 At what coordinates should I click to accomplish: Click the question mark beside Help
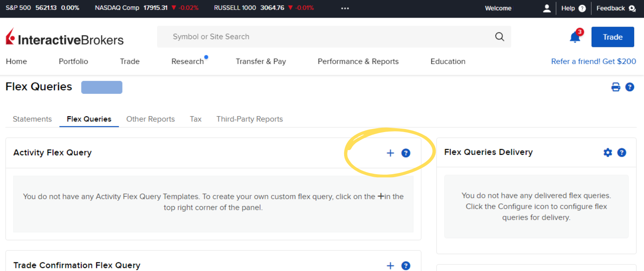coord(582,8)
